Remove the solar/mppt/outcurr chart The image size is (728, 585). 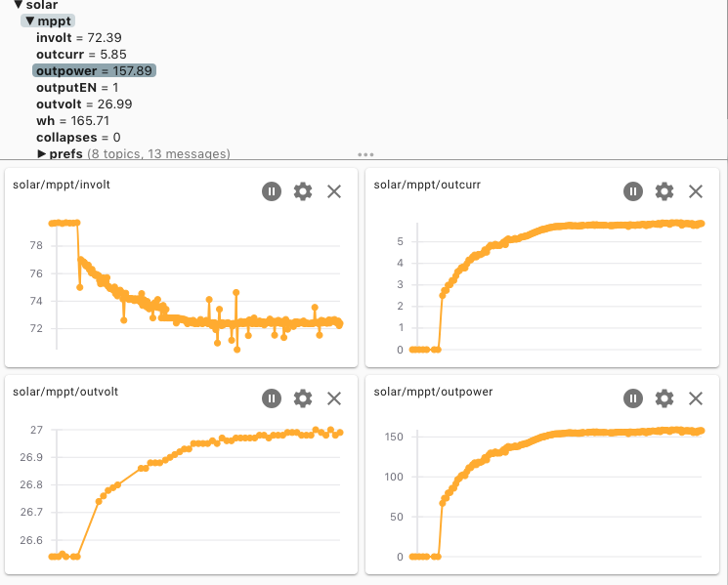[x=696, y=191]
